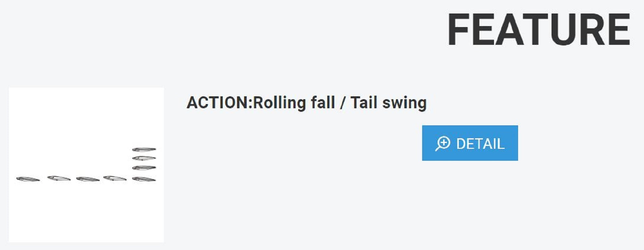Click the blank upper area of lure thumbnail
Viewport: 644px width, 250px height.
coord(86,116)
